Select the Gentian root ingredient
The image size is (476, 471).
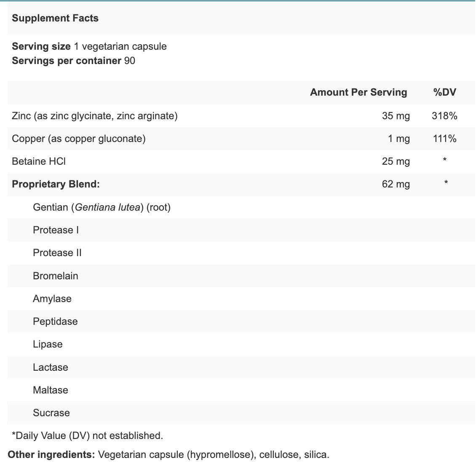102,207
